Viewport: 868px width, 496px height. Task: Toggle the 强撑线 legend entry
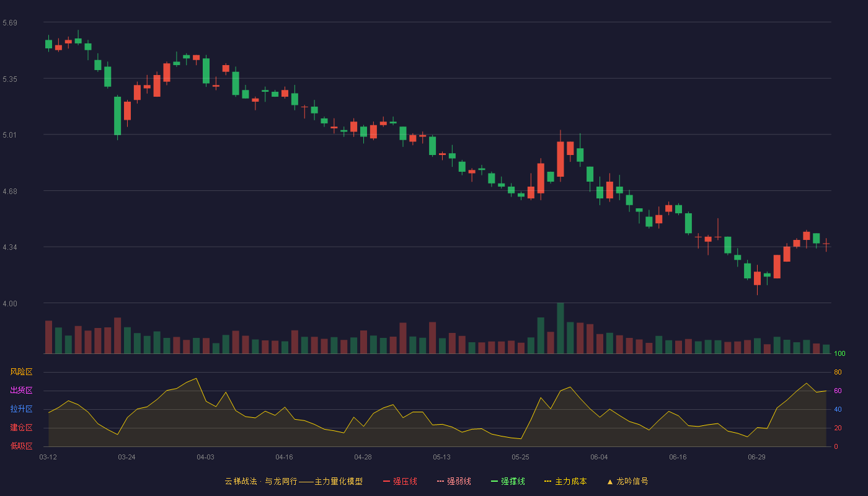coord(508,481)
